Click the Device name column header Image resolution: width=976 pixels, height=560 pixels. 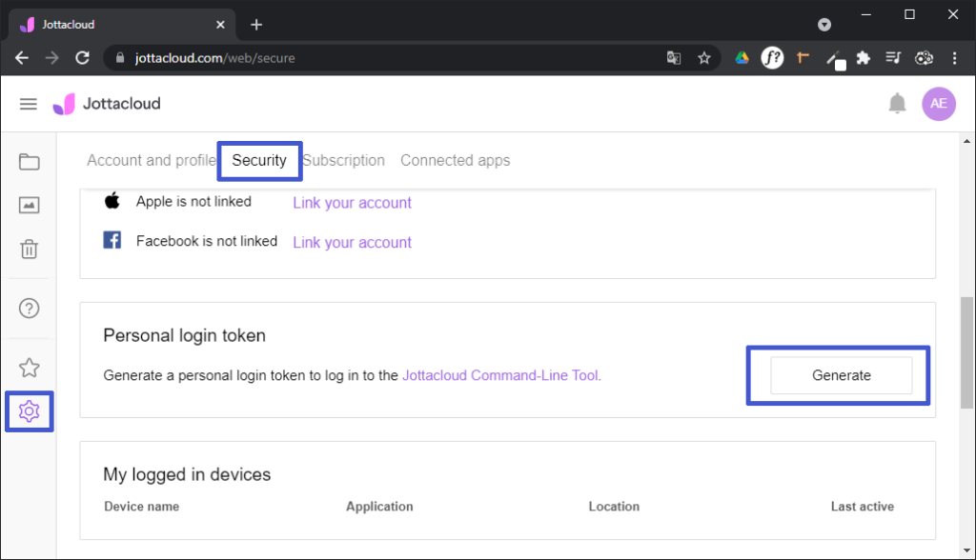[x=142, y=507]
